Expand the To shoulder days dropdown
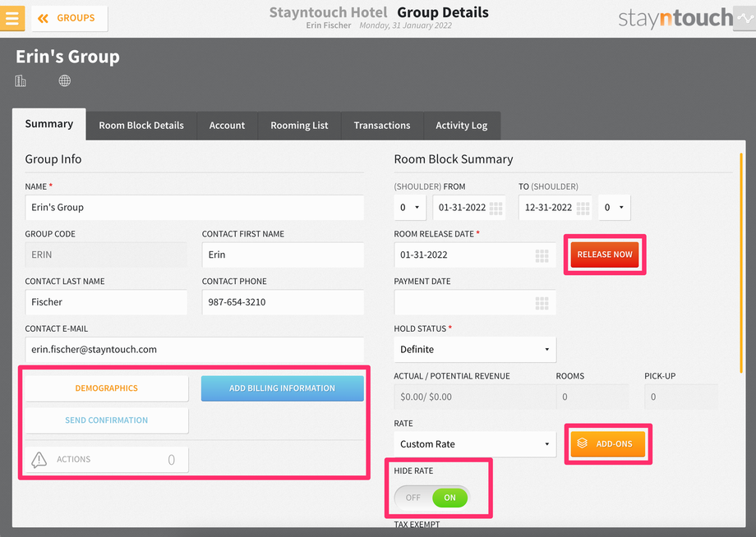Screen dimensions: 756x537 615,208
